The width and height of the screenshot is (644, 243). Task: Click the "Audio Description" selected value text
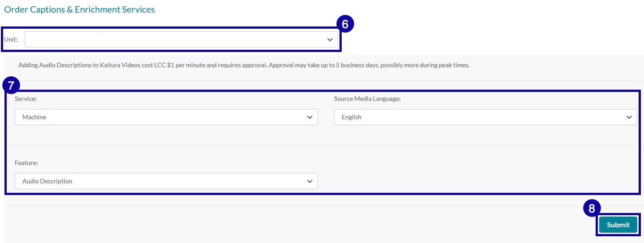[47, 181]
